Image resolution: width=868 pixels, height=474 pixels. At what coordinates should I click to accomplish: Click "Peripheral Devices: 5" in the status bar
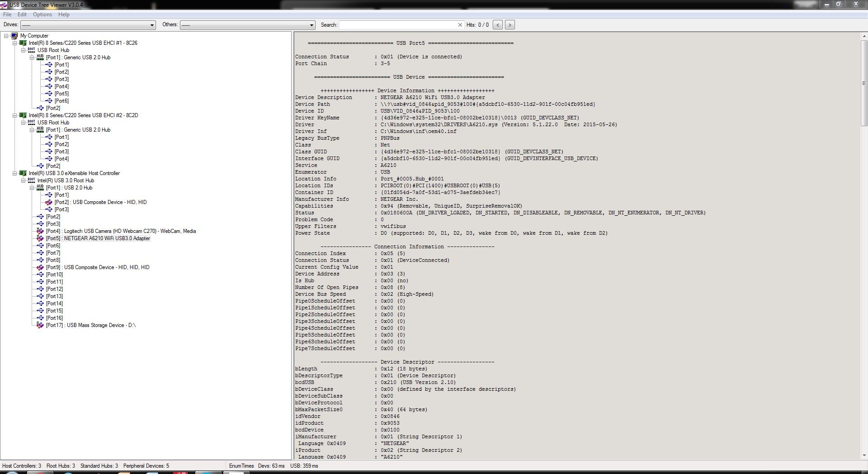[x=146, y=466]
